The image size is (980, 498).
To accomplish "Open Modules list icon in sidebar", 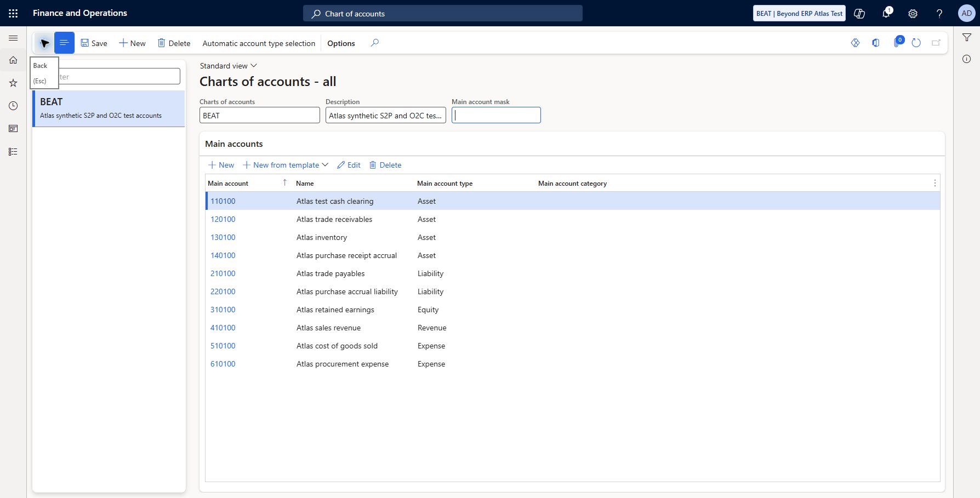I will (x=13, y=152).
